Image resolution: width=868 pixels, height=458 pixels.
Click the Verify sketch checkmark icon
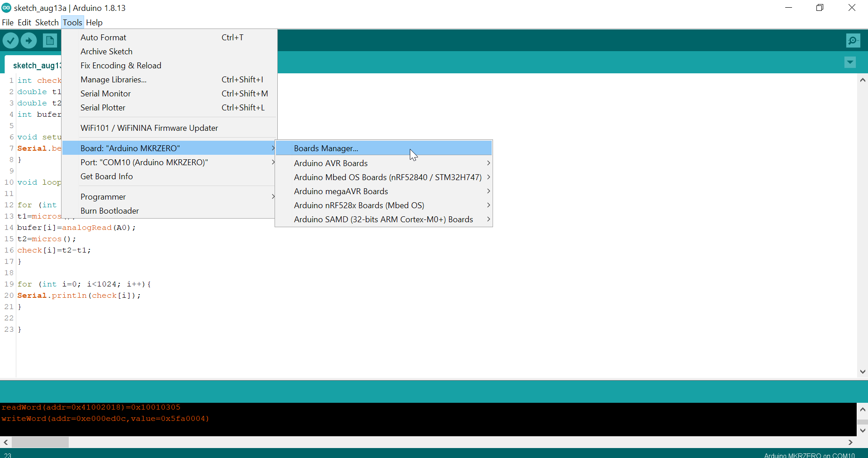pyautogui.click(x=10, y=41)
